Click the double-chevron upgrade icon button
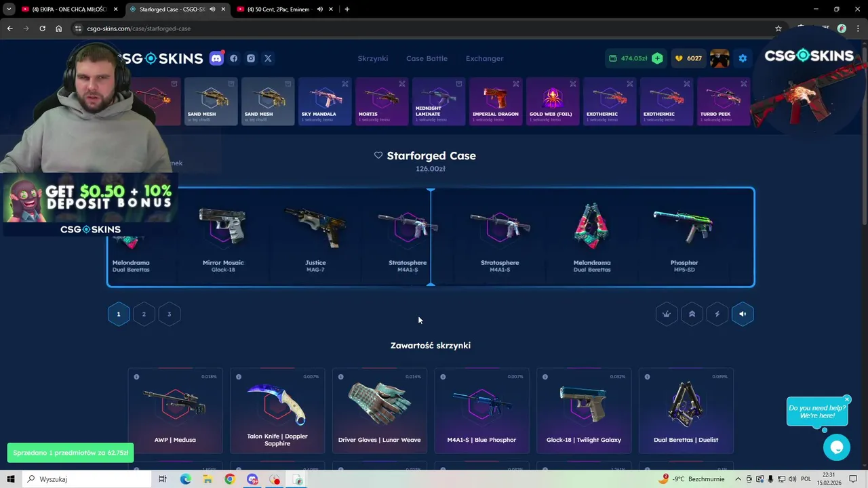The image size is (868, 488). [692, 314]
